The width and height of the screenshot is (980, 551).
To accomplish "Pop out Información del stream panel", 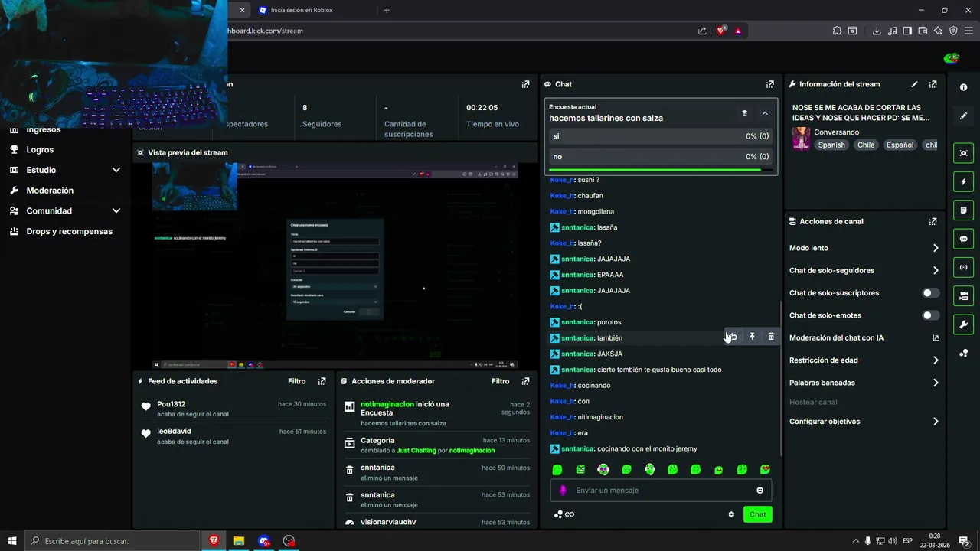I will tap(933, 84).
